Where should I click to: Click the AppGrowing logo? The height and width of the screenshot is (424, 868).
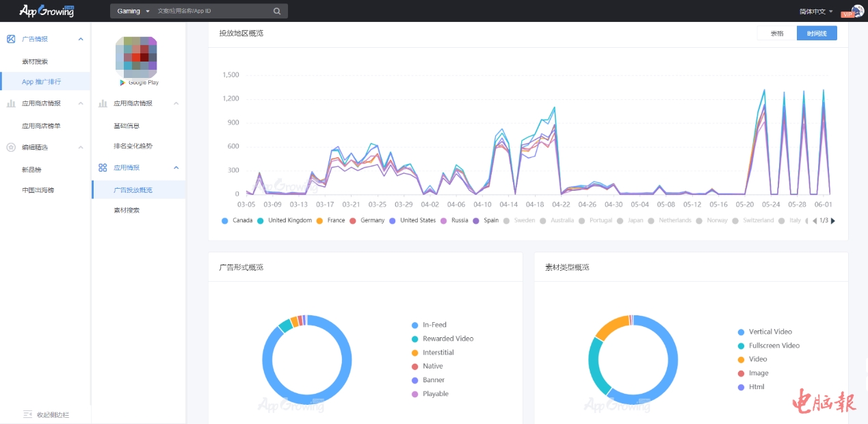coord(47,11)
